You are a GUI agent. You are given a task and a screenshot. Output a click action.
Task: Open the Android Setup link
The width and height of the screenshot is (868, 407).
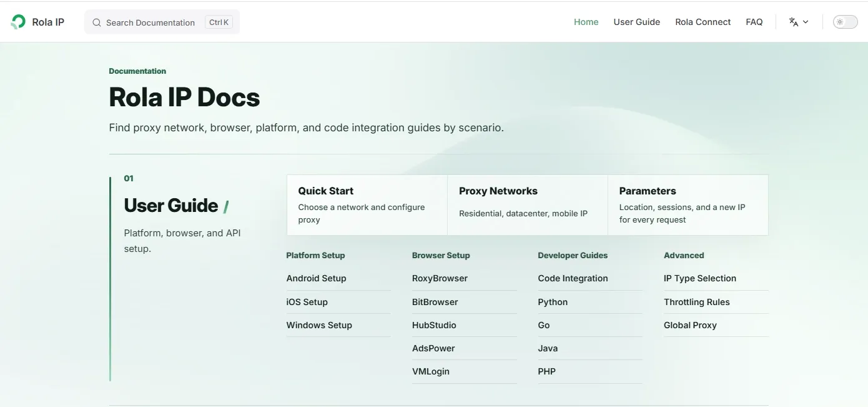[316, 278]
